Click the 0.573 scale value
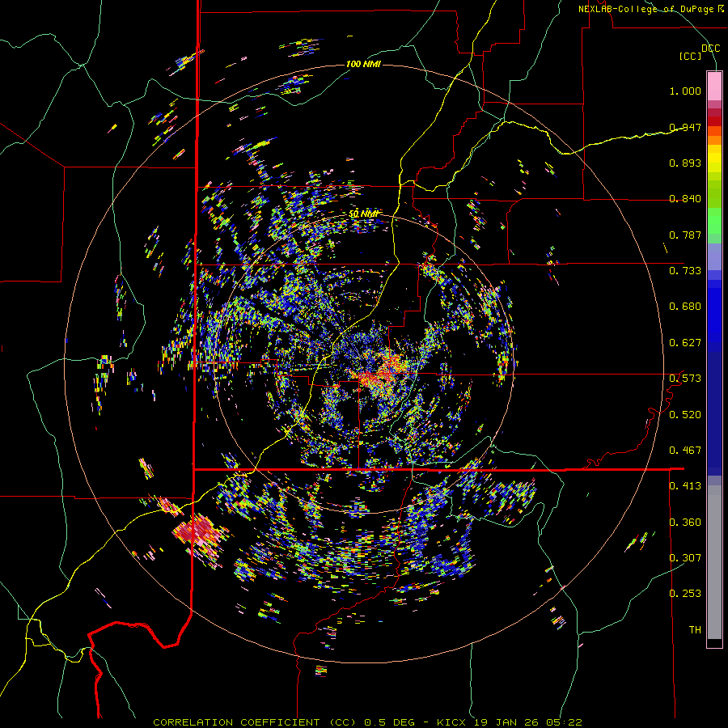The image size is (728, 728). click(685, 379)
